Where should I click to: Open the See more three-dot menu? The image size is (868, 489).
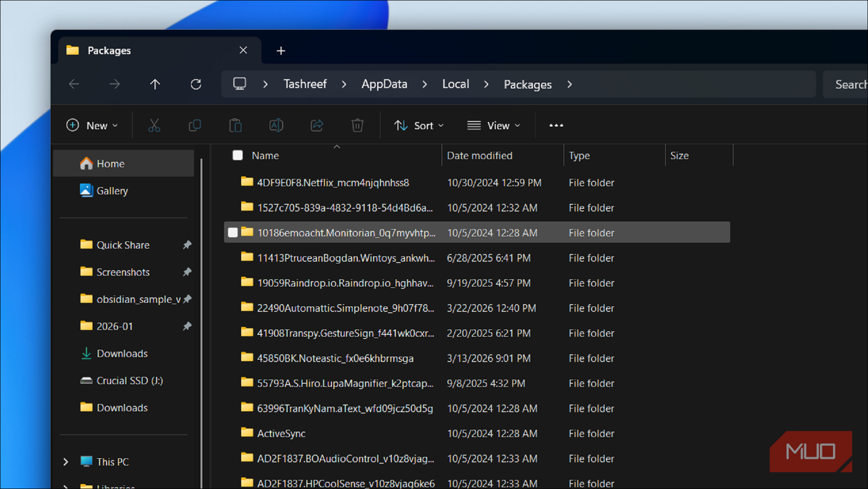556,126
